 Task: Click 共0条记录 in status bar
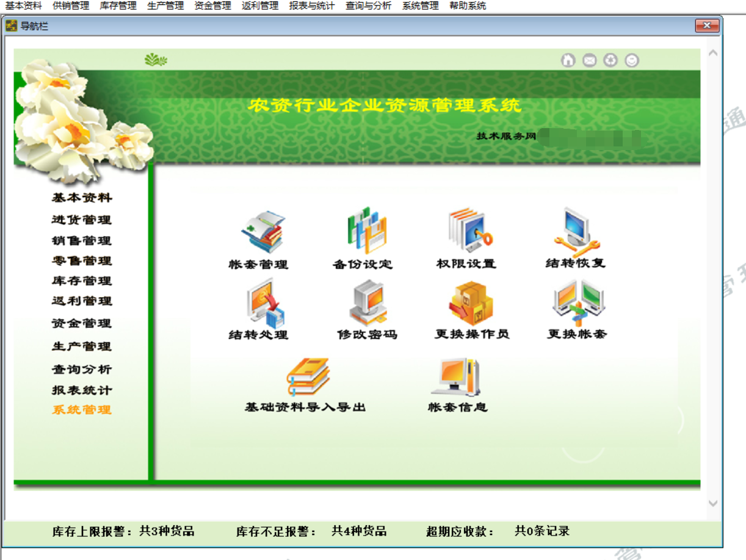542,531
